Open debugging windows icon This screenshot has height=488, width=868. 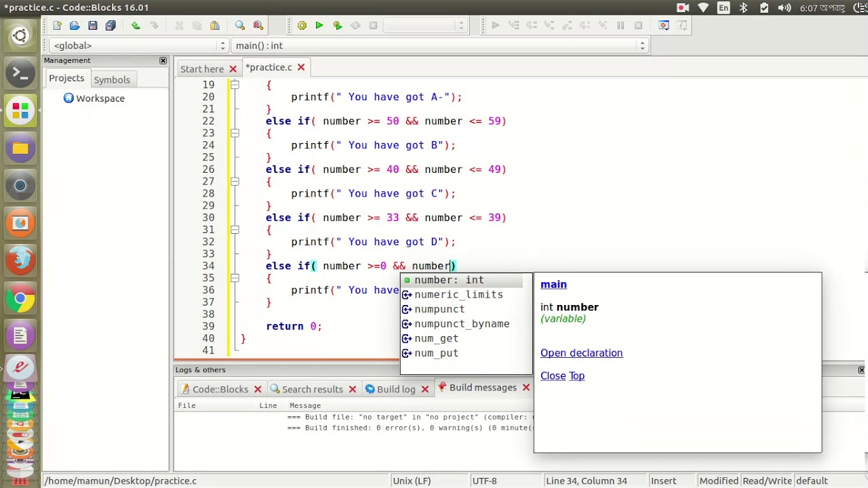click(664, 26)
